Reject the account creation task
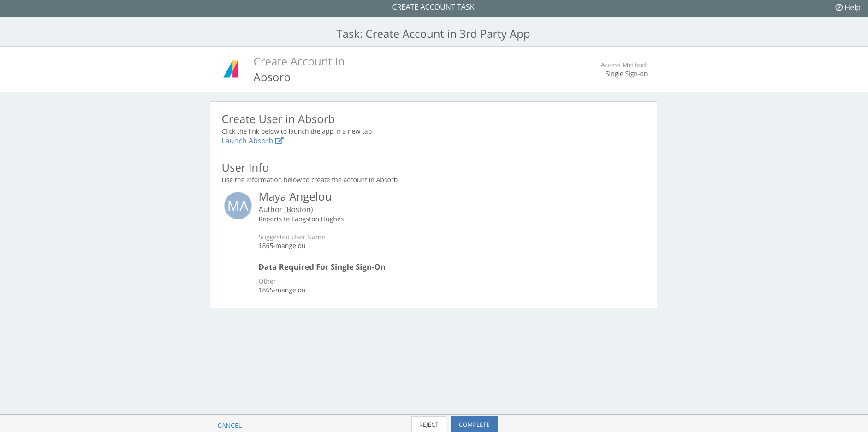 pos(429,425)
